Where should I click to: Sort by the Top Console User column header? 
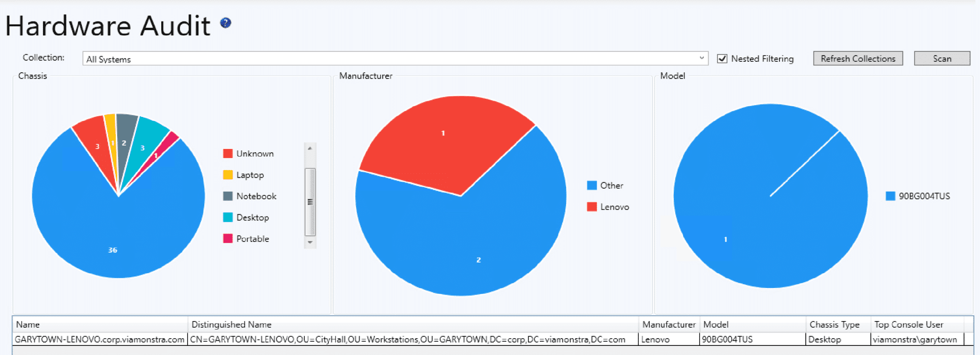pos(917,324)
